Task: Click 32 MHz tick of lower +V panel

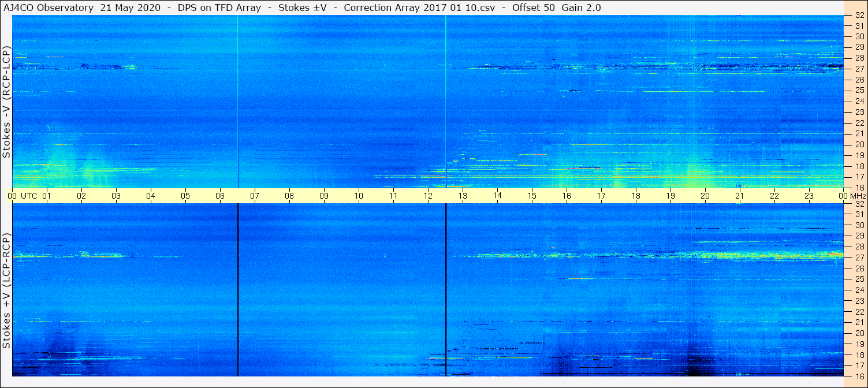Action: pos(859,204)
